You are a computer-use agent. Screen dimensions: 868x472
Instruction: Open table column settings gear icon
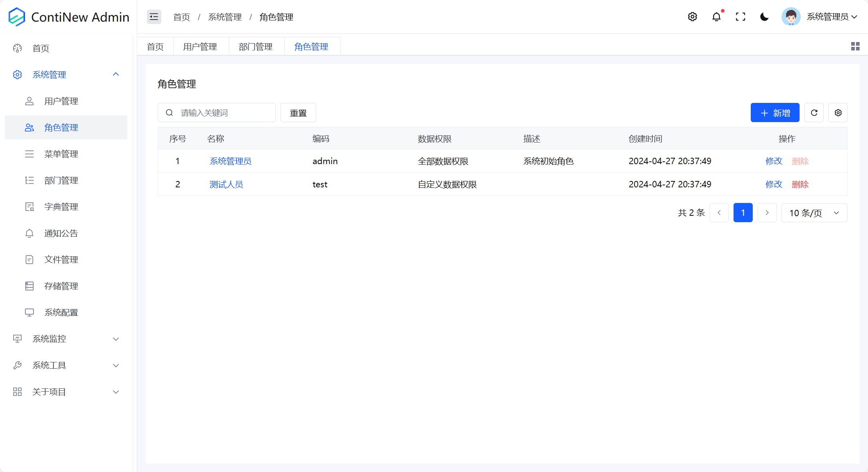[838, 112]
